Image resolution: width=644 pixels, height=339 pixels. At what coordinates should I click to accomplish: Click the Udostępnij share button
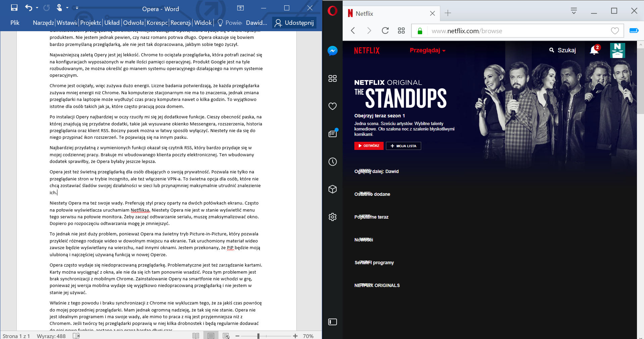(294, 23)
